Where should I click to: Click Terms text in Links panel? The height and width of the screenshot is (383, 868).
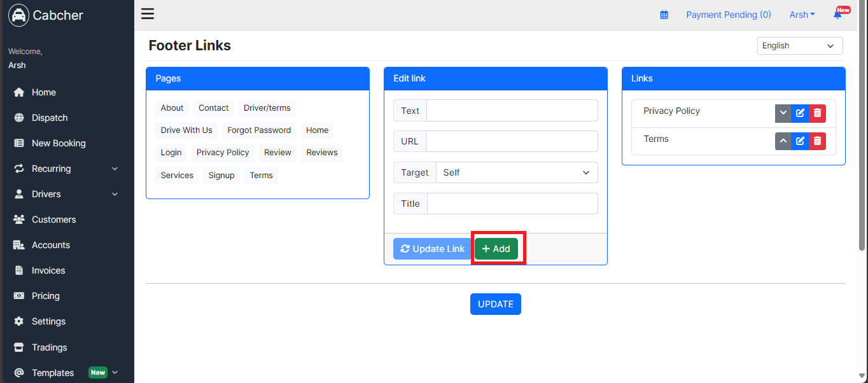coord(656,139)
